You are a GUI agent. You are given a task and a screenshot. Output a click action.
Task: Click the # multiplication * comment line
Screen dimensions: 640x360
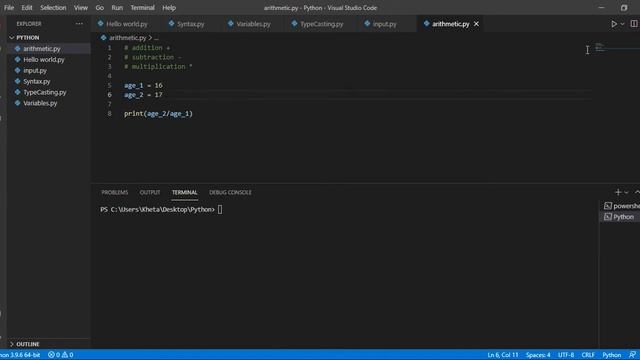(x=158, y=67)
